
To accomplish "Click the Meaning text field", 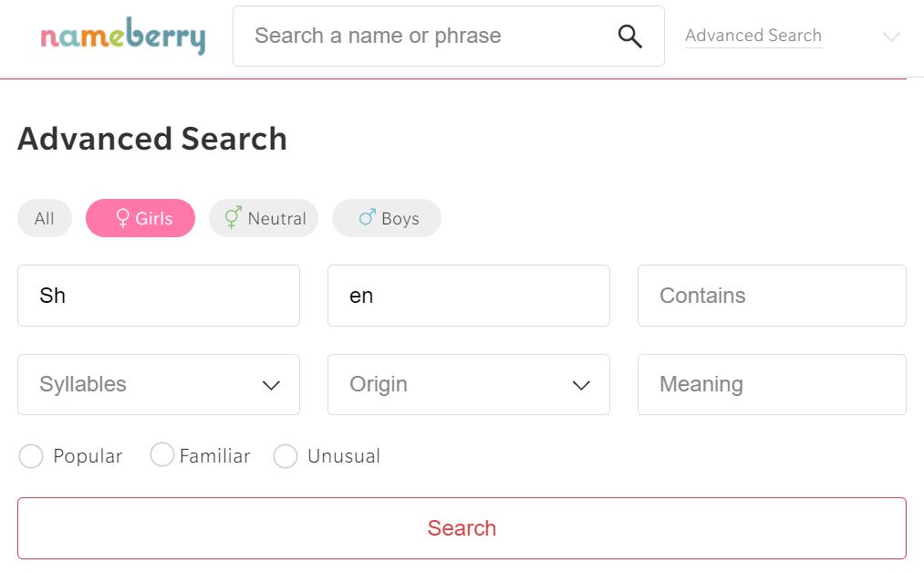I will click(x=772, y=384).
